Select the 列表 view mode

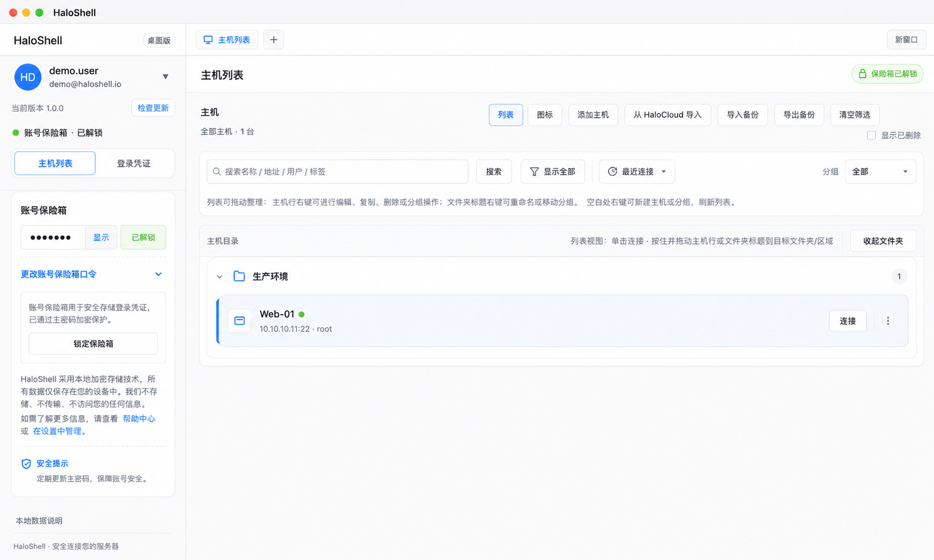tap(506, 115)
